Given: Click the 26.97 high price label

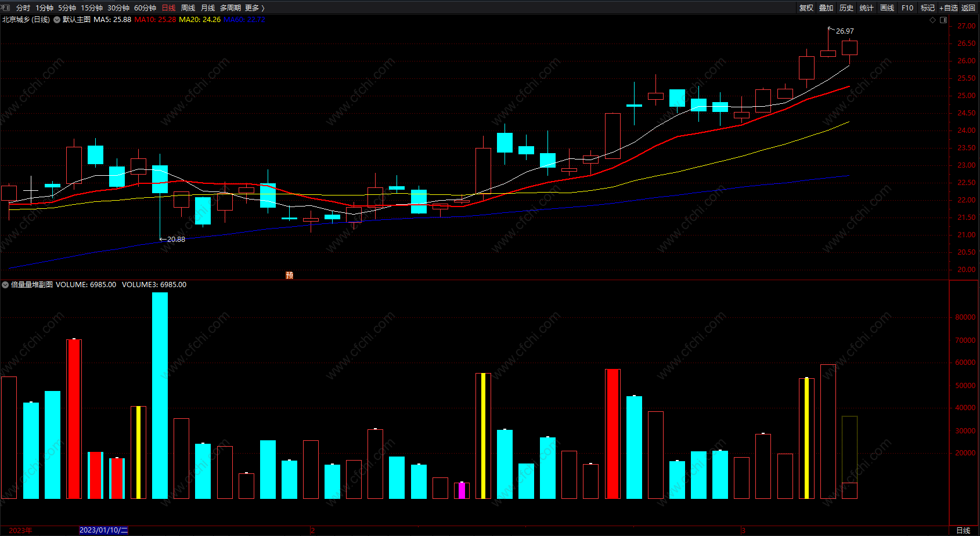Looking at the screenshot, I should click(x=845, y=31).
